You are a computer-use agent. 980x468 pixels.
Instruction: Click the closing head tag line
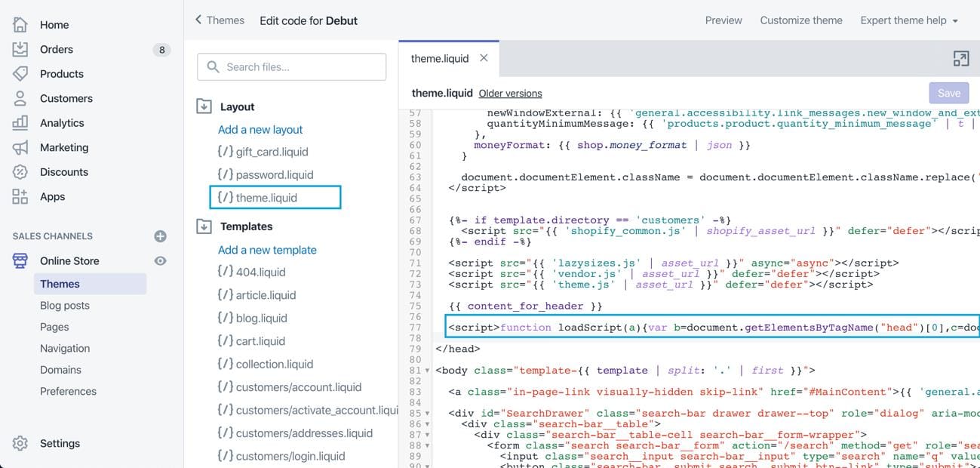(x=458, y=349)
